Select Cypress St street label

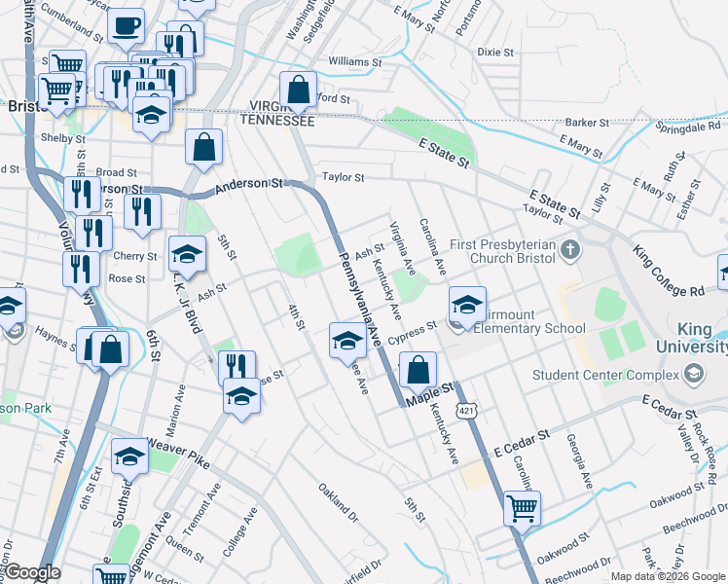tap(413, 332)
